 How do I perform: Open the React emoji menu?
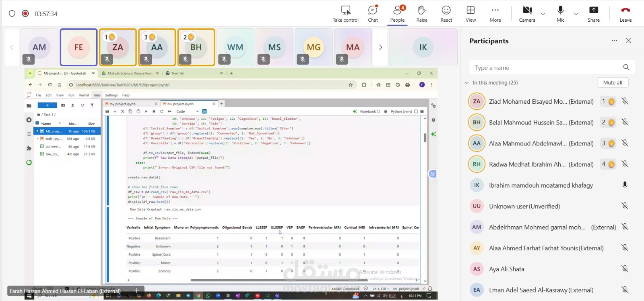pos(446,14)
